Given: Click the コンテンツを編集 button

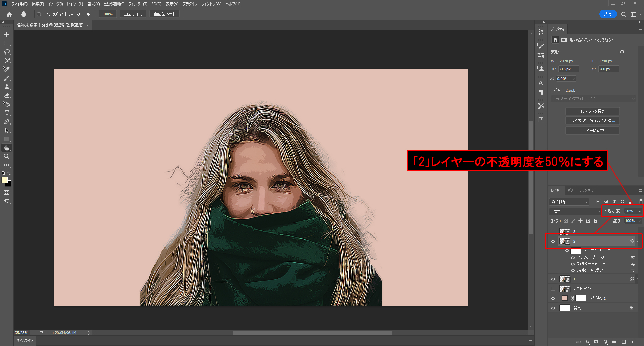Looking at the screenshot, I should tap(592, 111).
